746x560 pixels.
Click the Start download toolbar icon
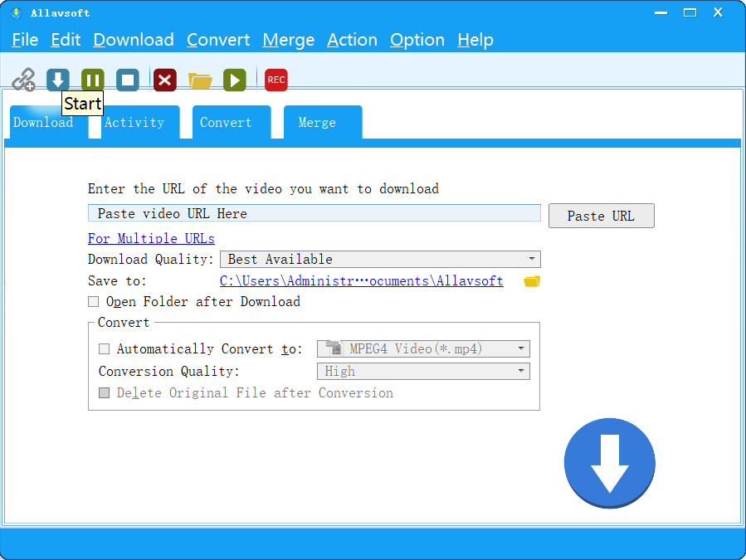[57, 79]
